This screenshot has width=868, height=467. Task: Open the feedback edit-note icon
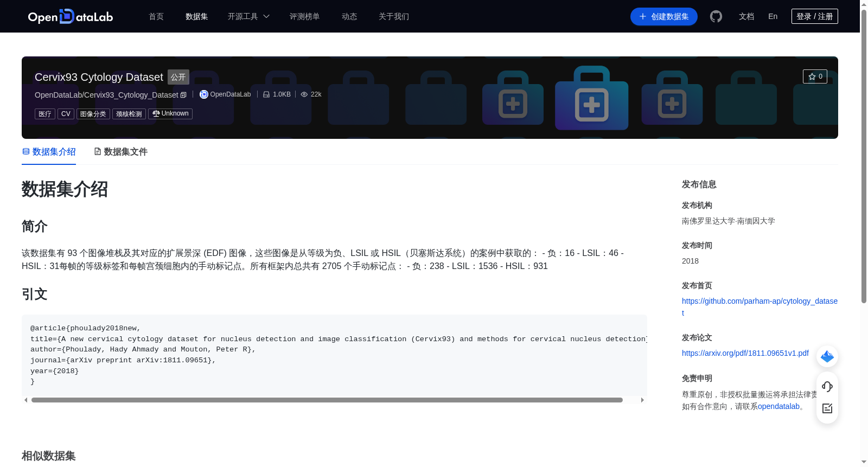tap(827, 408)
